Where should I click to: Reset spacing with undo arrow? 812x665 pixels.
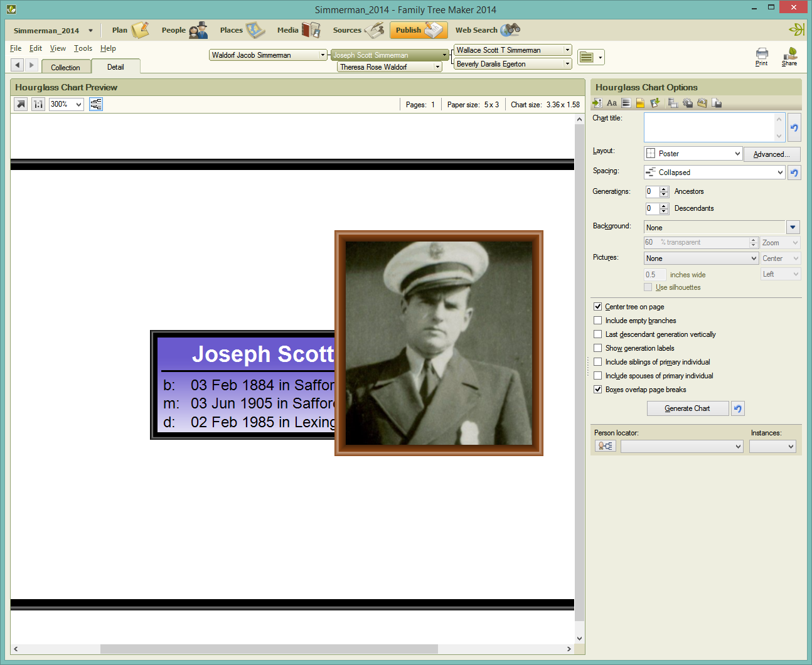click(794, 173)
